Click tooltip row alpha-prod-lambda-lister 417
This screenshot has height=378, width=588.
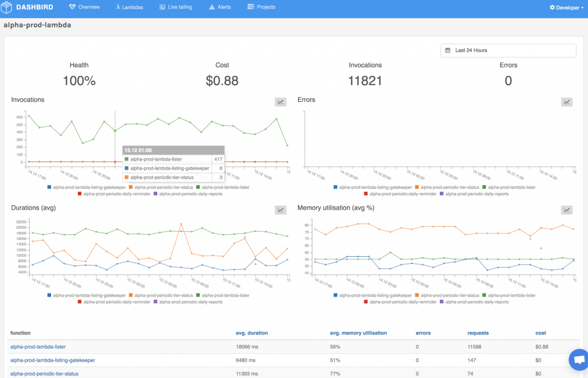pyautogui.click(x=173, y=159)
